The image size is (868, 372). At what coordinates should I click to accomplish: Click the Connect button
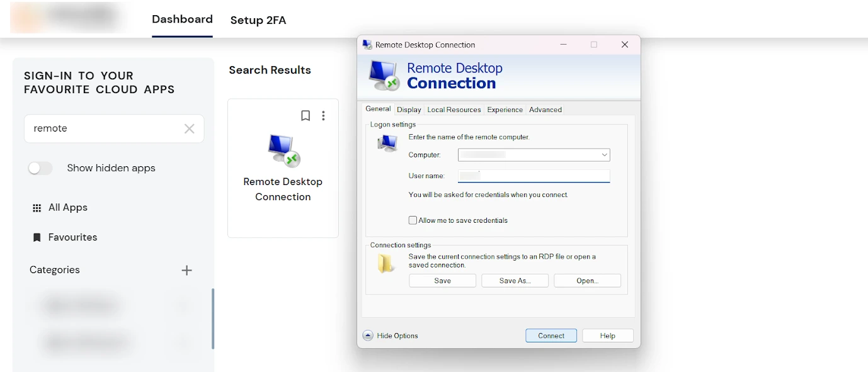coord(551,335)
